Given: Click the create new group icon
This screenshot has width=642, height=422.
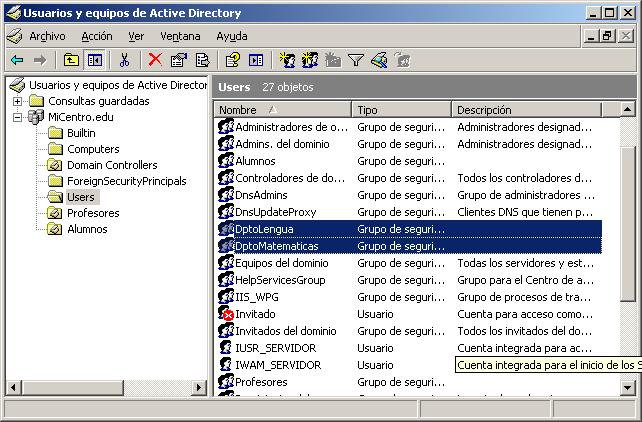Looking at the screenshot, I should (x=310, y=60).
